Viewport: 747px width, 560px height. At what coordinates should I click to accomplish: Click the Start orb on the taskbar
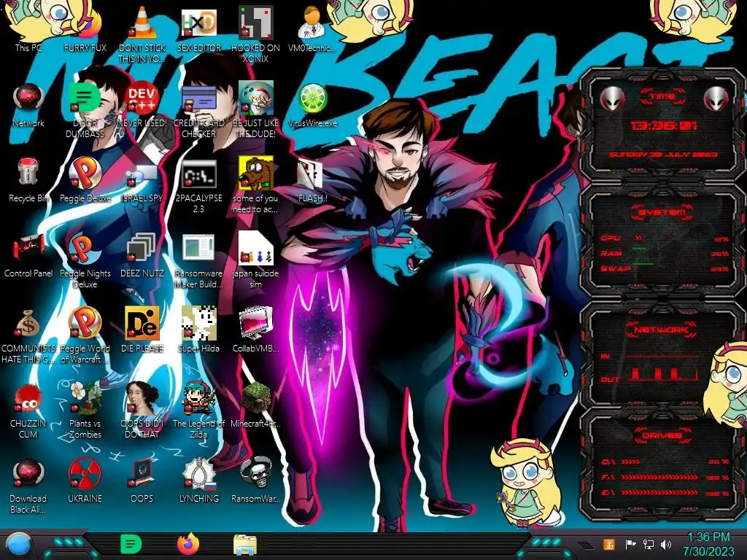click(19, 545)
